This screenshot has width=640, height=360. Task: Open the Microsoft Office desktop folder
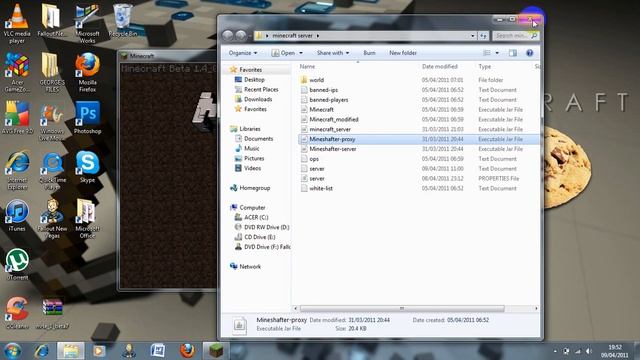[x=87, y=218]
